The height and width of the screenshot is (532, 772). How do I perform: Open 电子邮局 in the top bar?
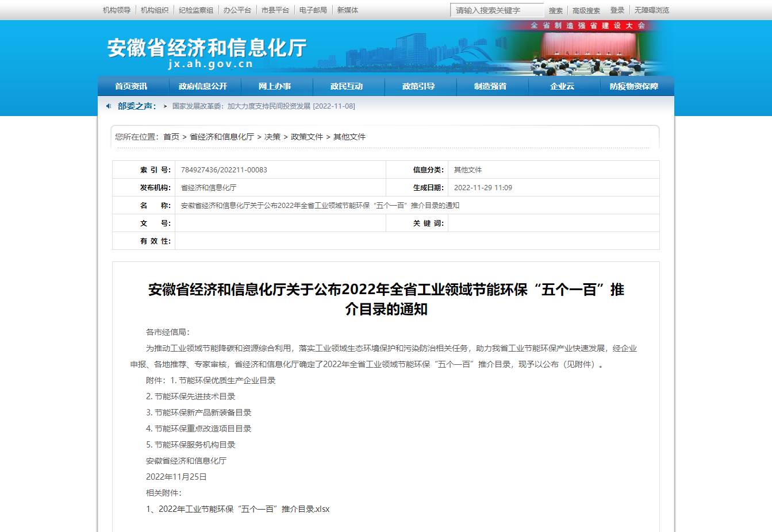(x=313, y=10)
